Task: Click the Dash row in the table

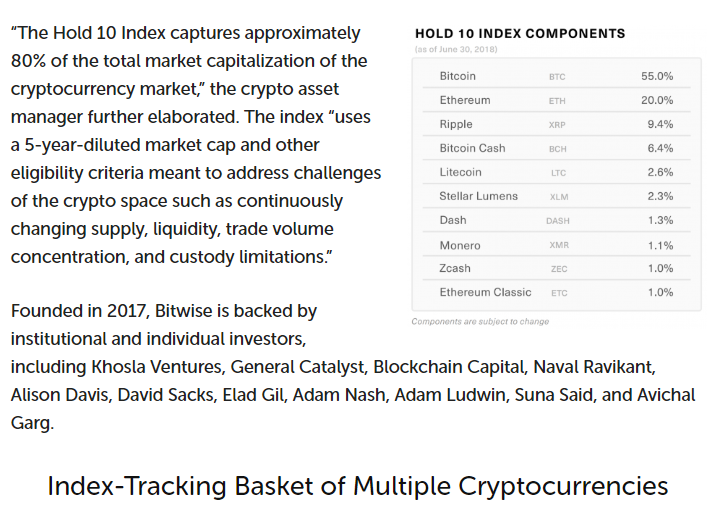Action: 556,220
